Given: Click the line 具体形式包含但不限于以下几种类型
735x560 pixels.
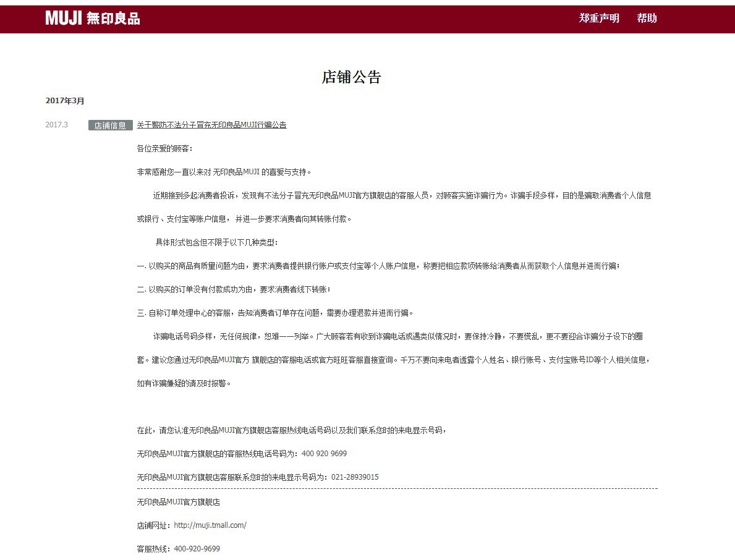Looking at the screenshot, I should [216, 242].
